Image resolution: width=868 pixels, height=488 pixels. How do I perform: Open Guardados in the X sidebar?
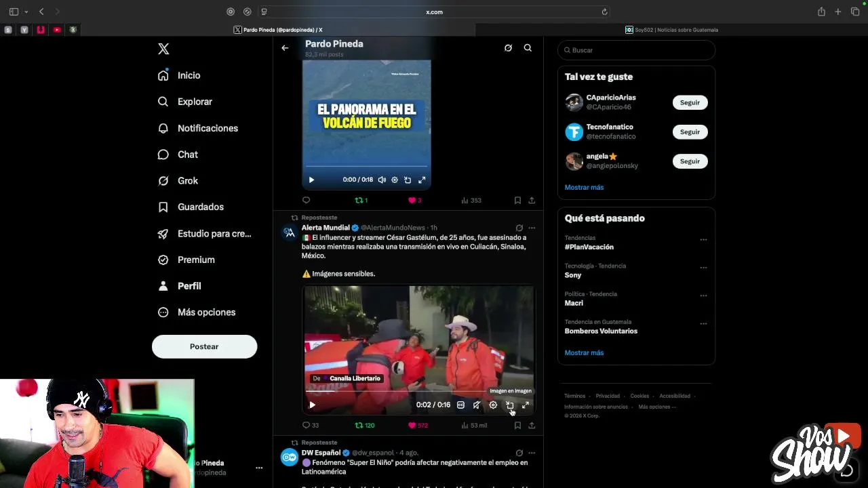[191, 207]
